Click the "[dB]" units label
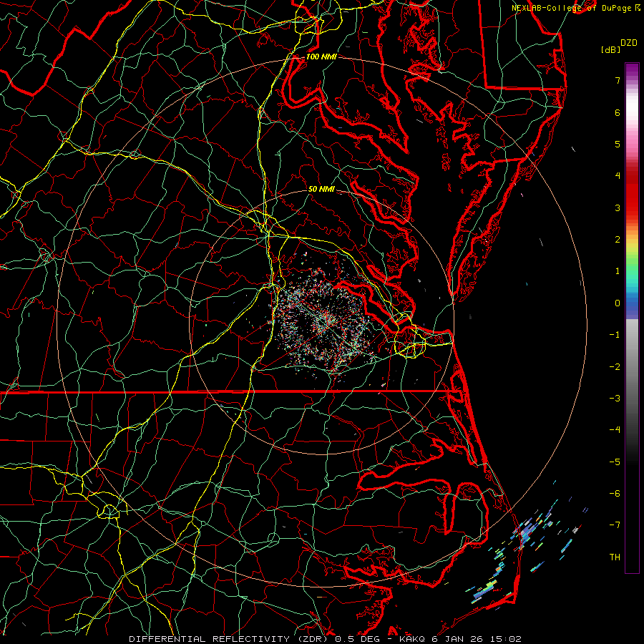 (x=610, y=49)
